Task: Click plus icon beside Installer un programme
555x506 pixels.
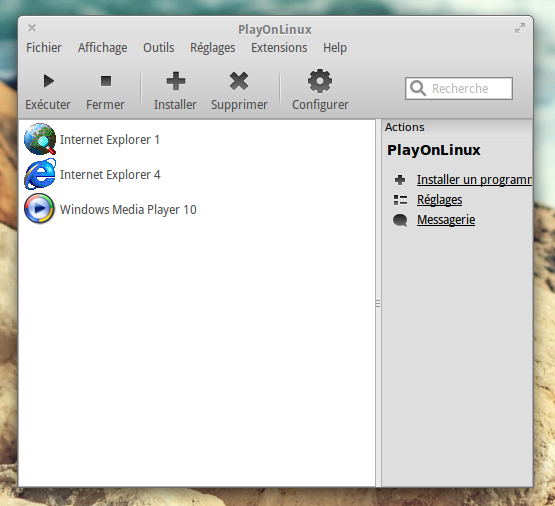Action: [x=400, y=180]
